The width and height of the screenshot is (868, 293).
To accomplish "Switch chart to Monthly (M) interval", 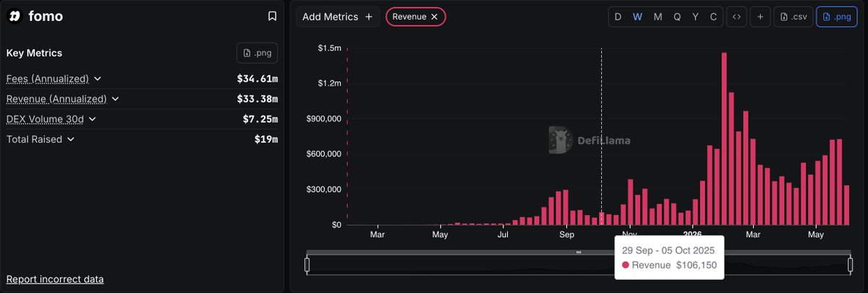I will [x=658, y=17].
